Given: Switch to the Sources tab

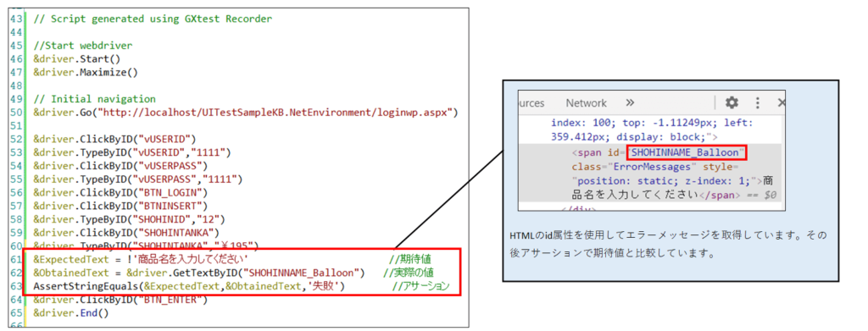Looking at the screenshot, I should (x=531, y=102).
